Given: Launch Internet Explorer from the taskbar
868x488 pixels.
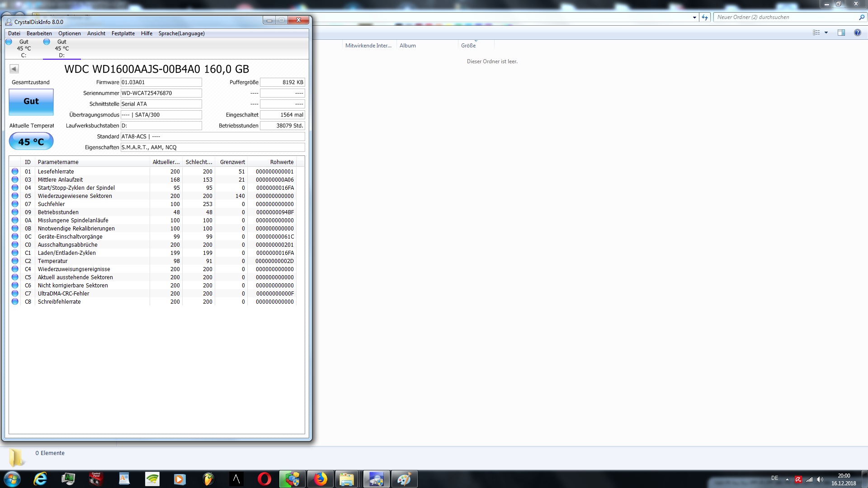Looking at the screenshot, I should point(40,479).
